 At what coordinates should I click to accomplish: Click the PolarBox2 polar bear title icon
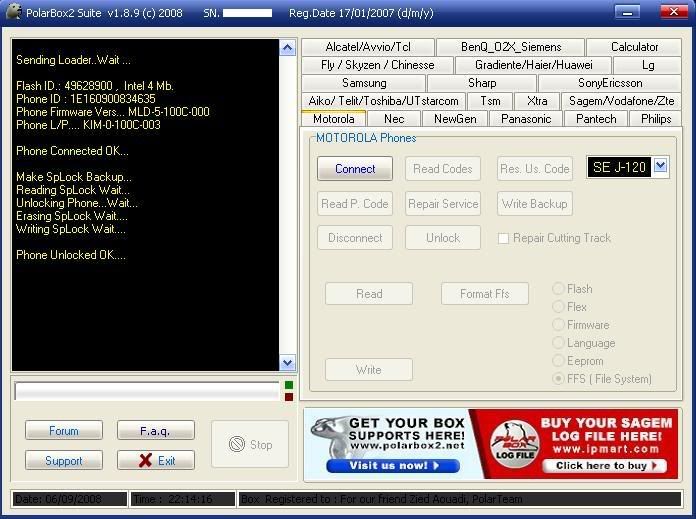(13, 12)
